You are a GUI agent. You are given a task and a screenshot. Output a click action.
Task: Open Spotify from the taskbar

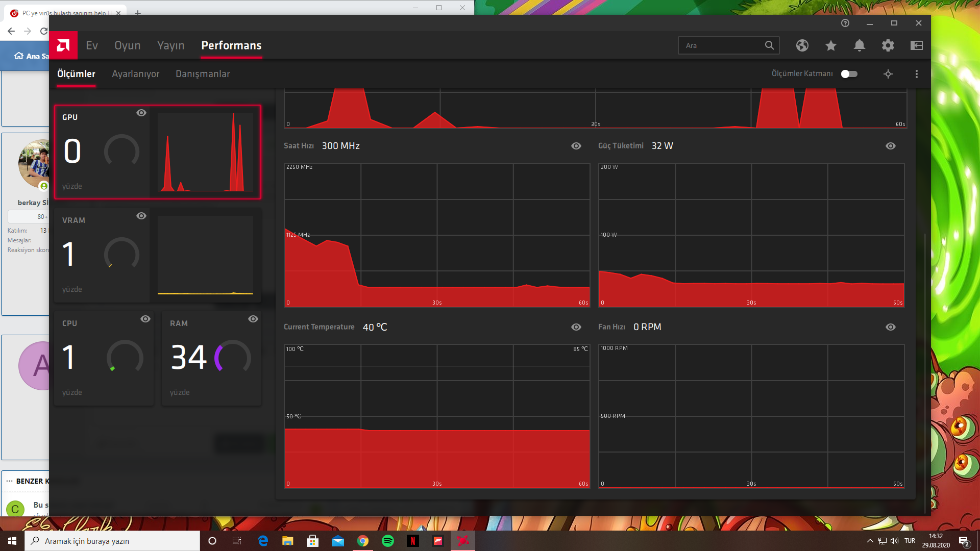[387, 541]
